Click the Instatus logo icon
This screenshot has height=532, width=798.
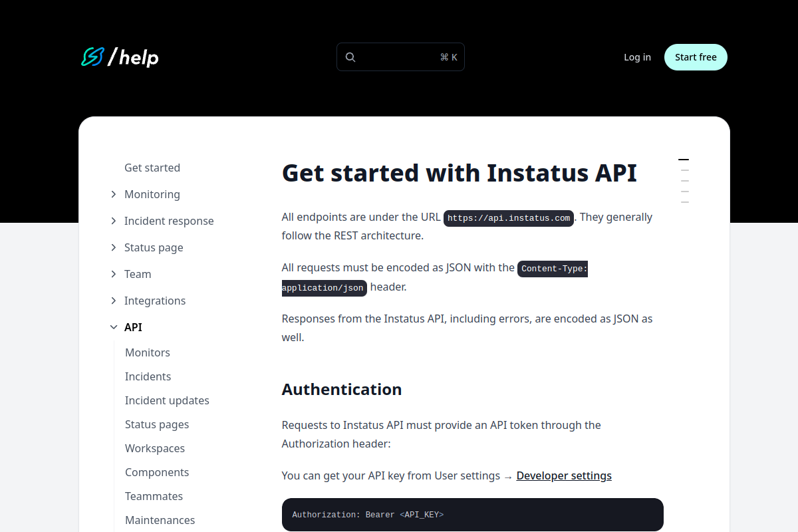coord(94,57)
